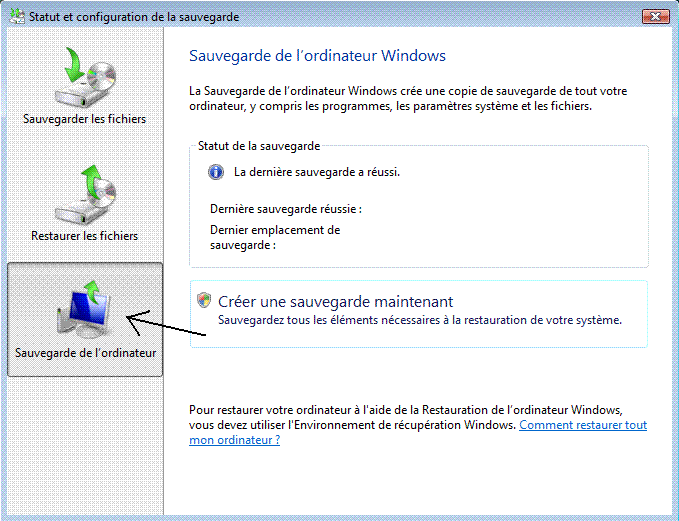Close the Statut et configuration window
The width and height of the screenshot is (679, 521).
pos(656,16)
